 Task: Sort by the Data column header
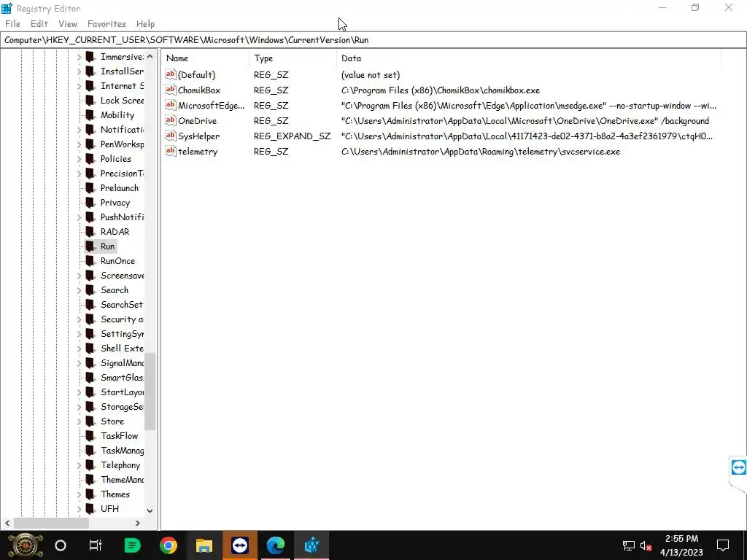529,58
